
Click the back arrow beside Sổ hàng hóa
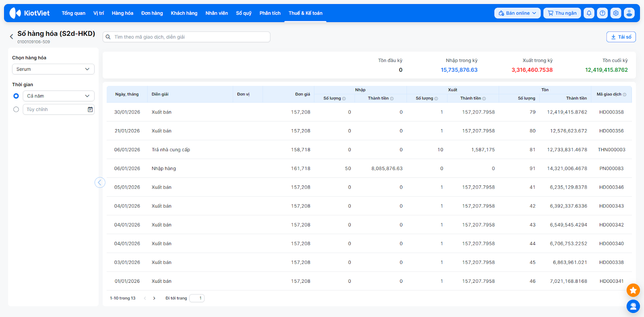[x=11, y=37]
